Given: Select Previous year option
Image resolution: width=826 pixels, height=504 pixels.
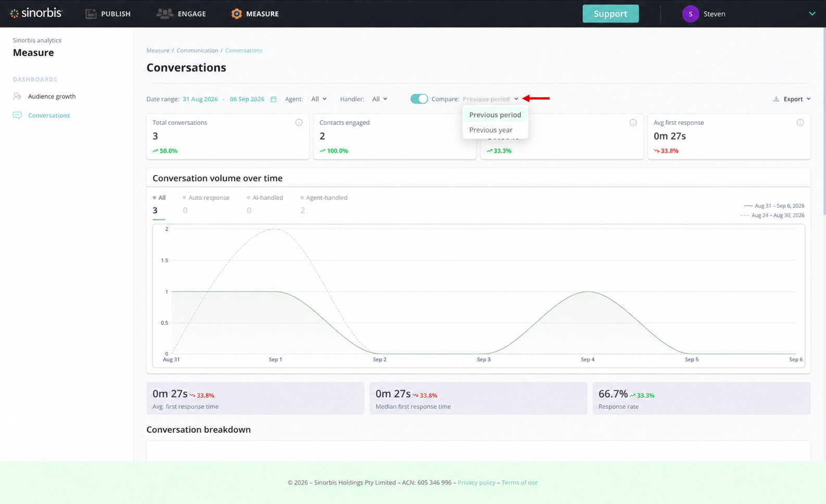Looking at the screenshot, I should point(495,130).
